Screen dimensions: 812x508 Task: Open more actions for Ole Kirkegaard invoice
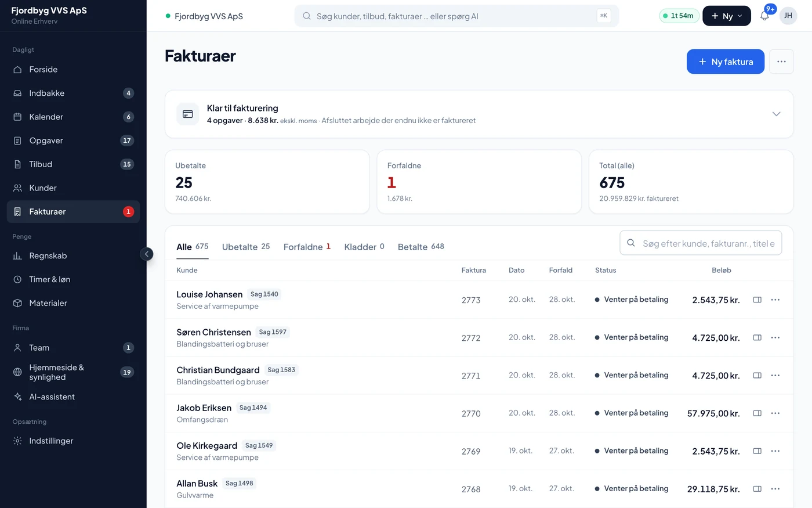pos(775,451)
